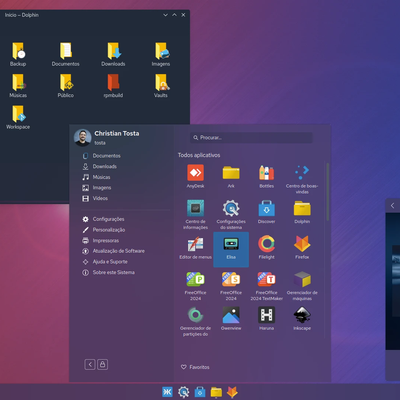Keep Dolphin window above via up chevron
Screen dimensions: 400x400
(174, 15)
